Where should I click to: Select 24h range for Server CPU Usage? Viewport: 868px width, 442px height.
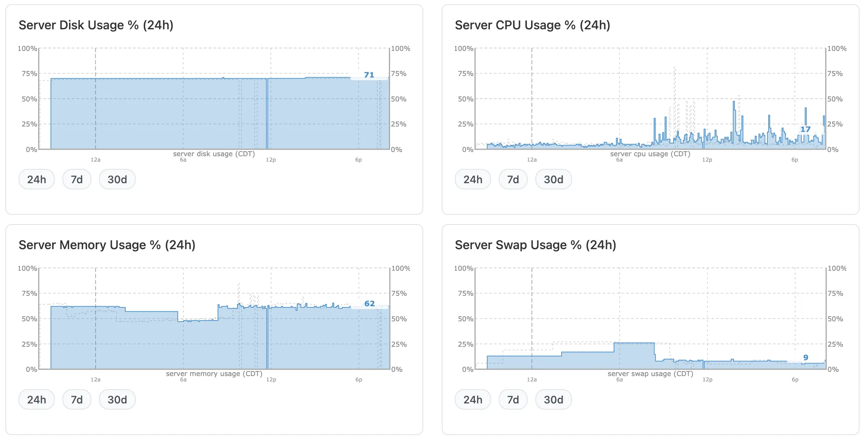coord(473,179)
